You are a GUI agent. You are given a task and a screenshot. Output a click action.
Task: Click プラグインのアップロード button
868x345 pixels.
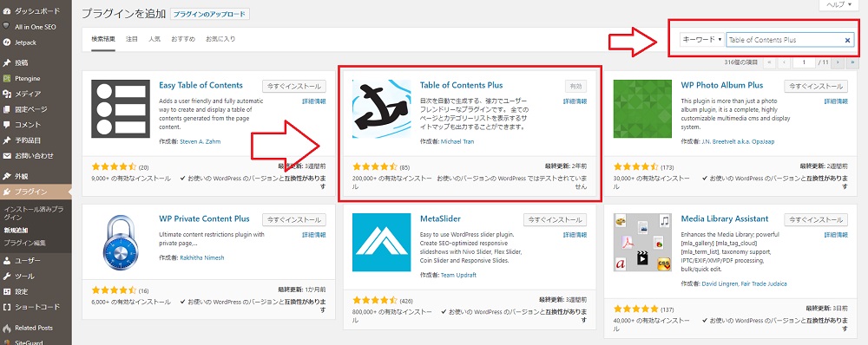coord(210,15)
